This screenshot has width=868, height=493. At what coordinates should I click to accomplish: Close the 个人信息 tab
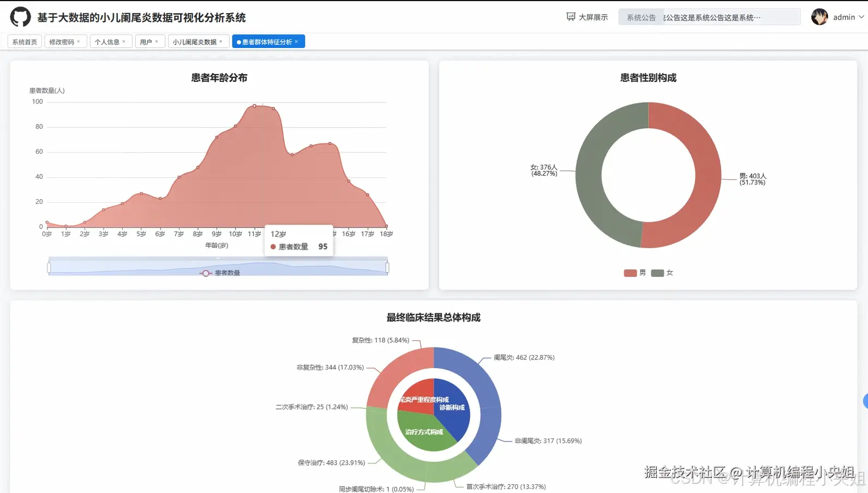[124, 41]
